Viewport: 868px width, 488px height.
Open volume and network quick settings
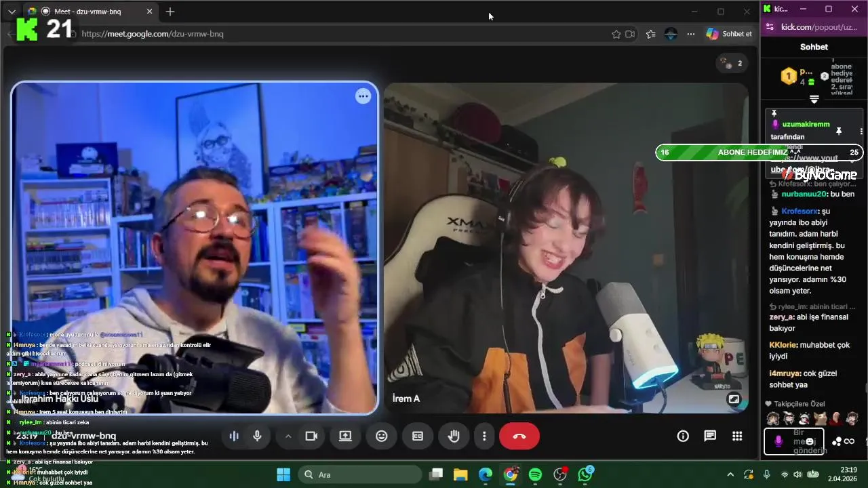799,474
